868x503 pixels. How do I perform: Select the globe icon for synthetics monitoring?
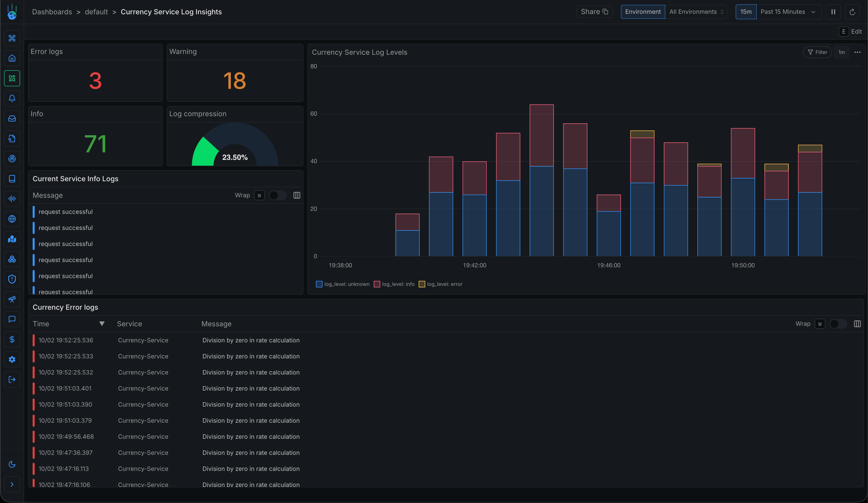point(12,219)
